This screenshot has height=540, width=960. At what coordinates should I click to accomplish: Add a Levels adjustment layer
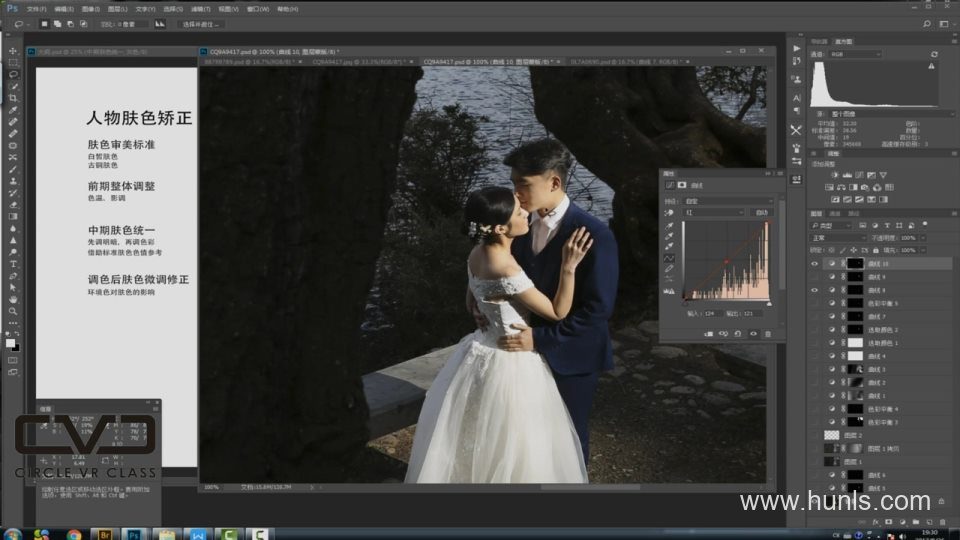[847, 175]
